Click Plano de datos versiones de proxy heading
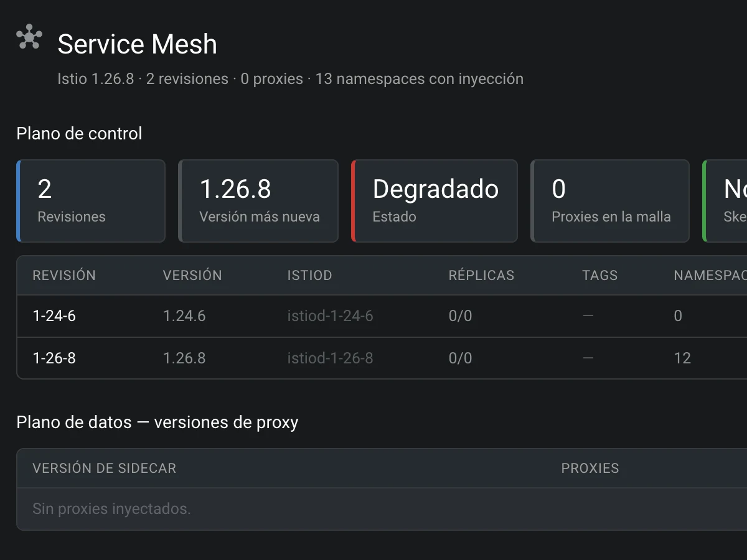 pyautogui.click(x=157, y=422)
